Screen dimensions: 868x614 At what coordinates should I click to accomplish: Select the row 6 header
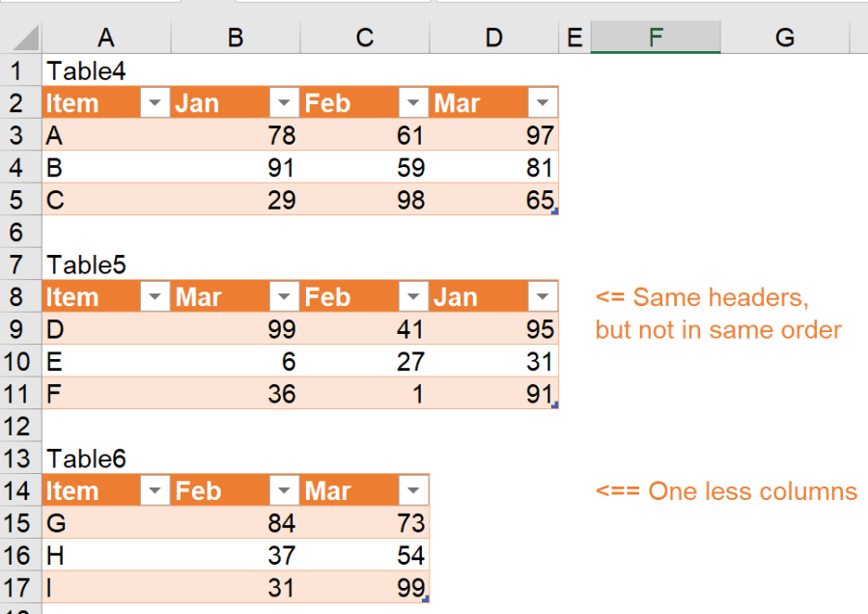(x=15, y=232)
